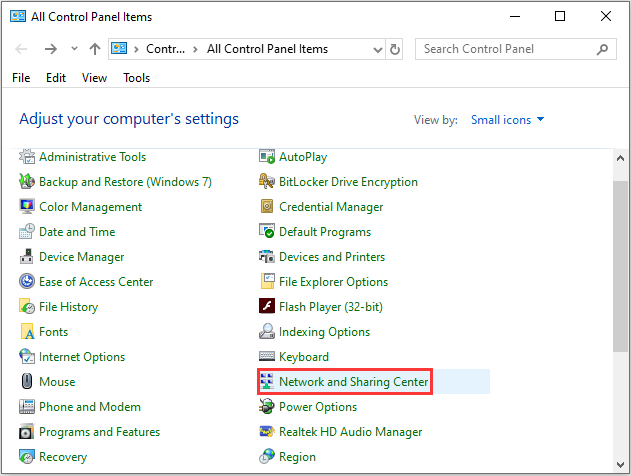Go up one folder level arrow
Image resolution: width=631 pixels, height=476 pixels.
tap(95, 49)
